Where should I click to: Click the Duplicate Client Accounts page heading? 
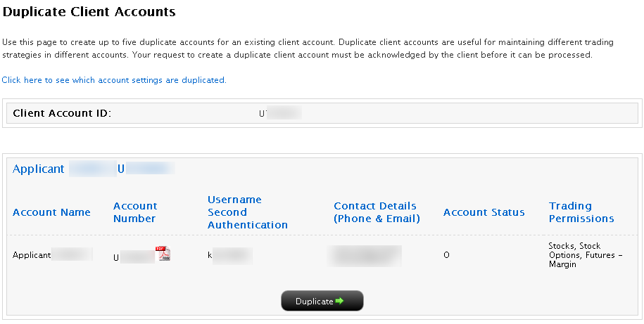pos(89,12)
